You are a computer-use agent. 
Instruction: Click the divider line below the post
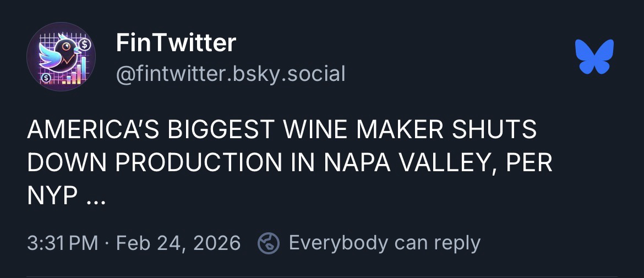coord(322,276)
